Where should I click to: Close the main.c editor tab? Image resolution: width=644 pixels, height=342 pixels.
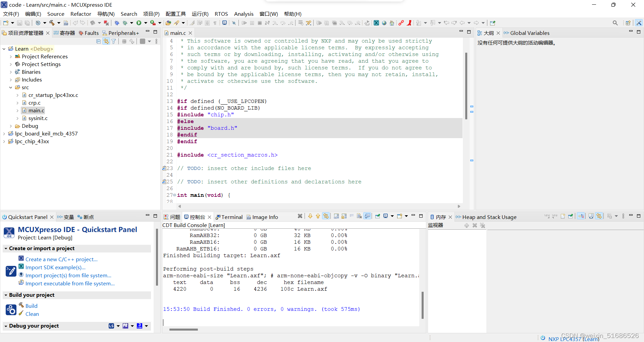190,33
